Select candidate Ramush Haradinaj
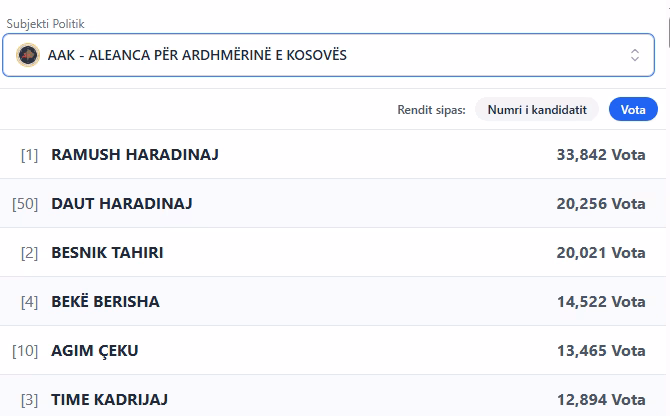This screenshot has width=670, height=416. [x=135, y=155]
